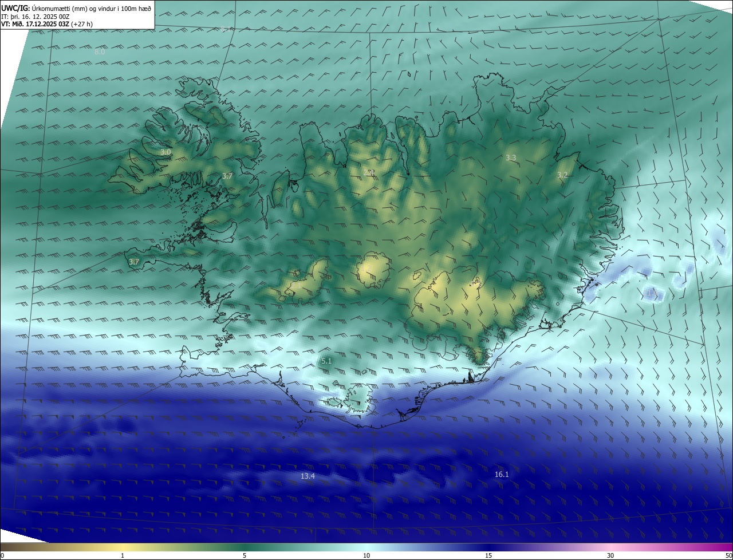Image resolution: width=733 pixels, height=560 pixels.
Task: Click the colorbar tick label "0"
Action: point(2,555)
